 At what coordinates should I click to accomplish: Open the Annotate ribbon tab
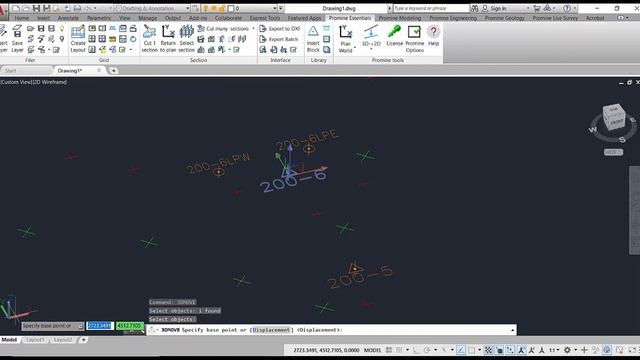coord(68,18)
